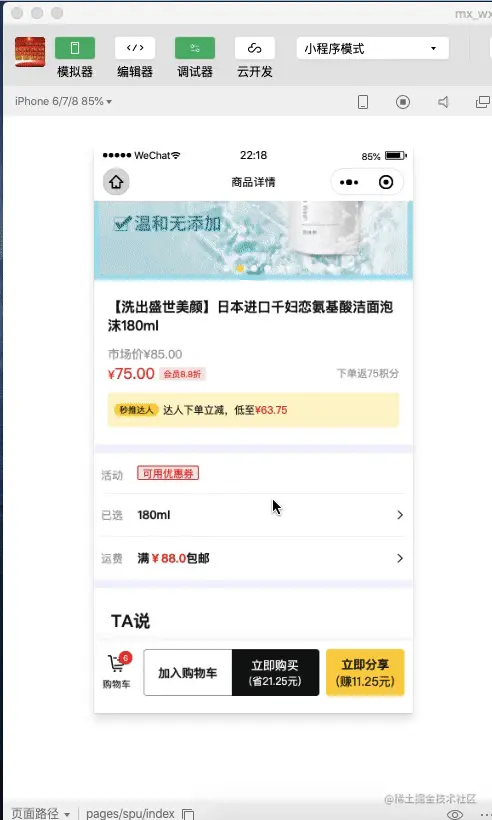
Task: Open the 页面路径 dropdown in the status bar
Action: click(x=41, y=813)
